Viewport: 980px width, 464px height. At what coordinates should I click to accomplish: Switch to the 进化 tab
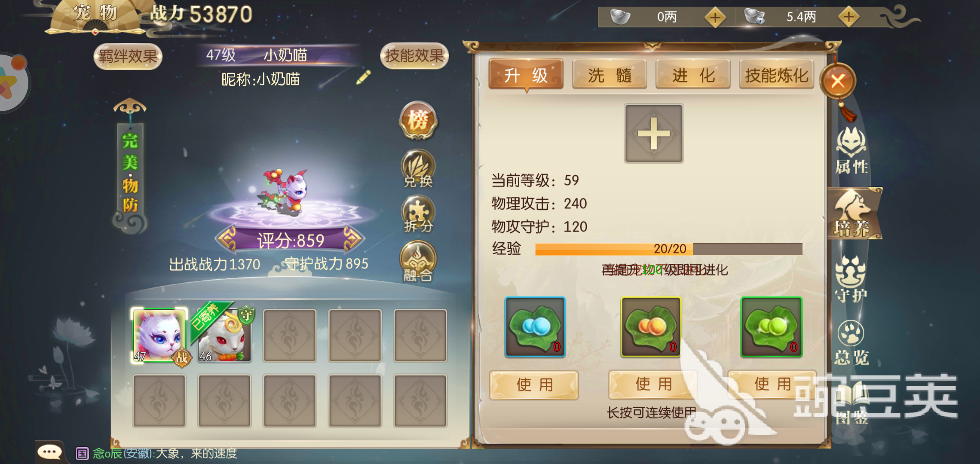pos(693,75)
